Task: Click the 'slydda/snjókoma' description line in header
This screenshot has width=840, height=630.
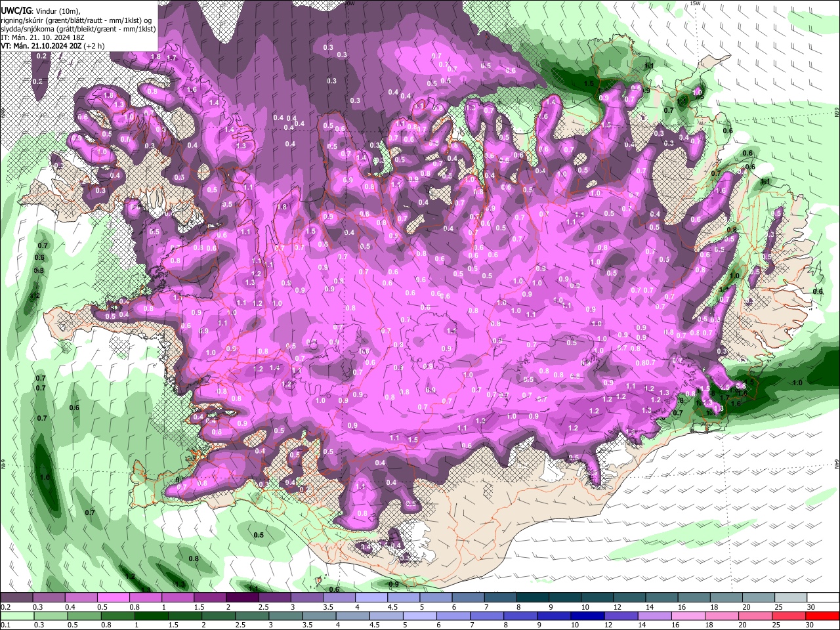Action: pyautogui.click(x=78, y=29)
